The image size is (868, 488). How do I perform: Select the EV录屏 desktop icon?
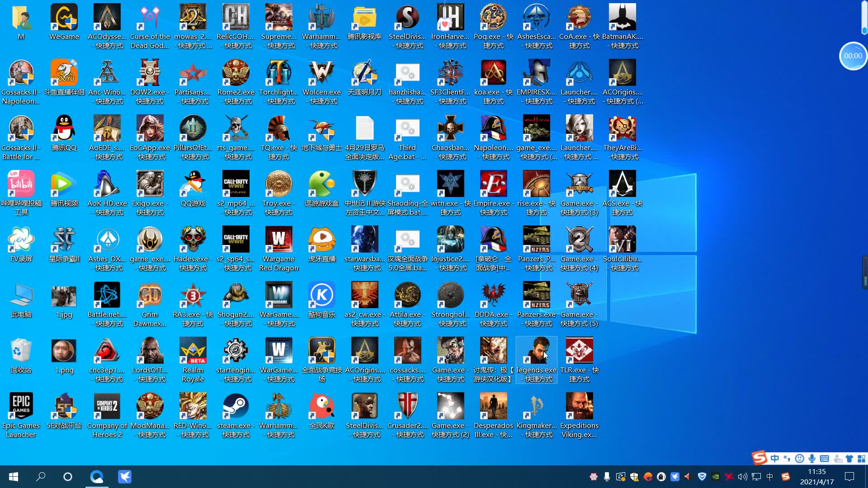21,244
